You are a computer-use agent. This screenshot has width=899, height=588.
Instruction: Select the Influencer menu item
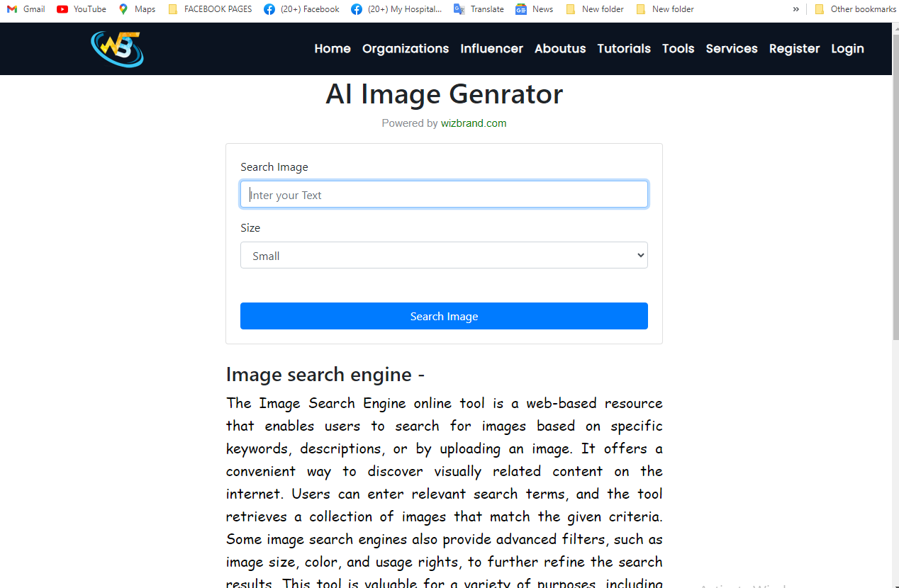click(x=491, y=48)
